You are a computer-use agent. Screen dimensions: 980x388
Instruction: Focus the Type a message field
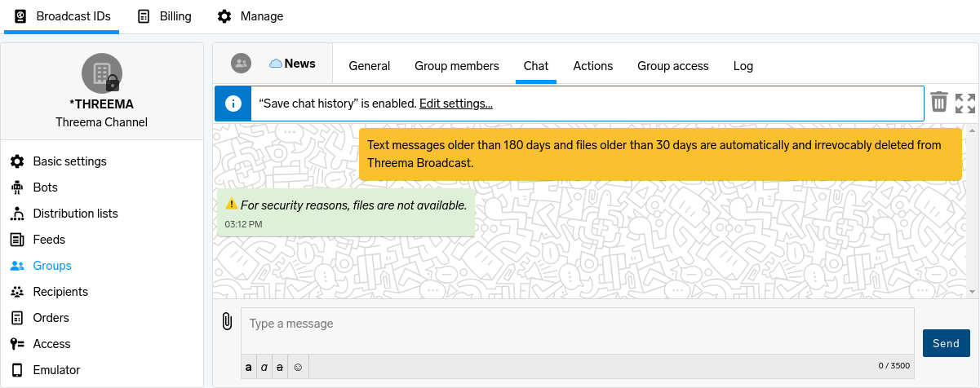(578, 331)
